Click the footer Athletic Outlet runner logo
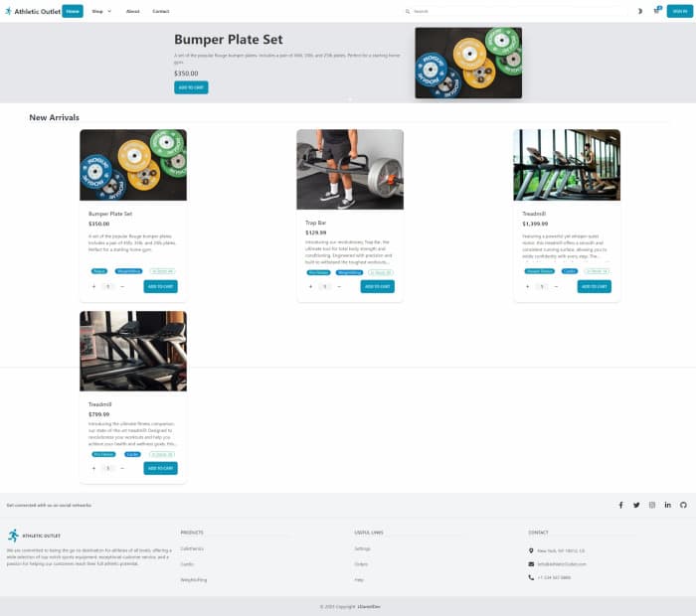This screenshot has width=696, height=616. click(x=13, y=536)
